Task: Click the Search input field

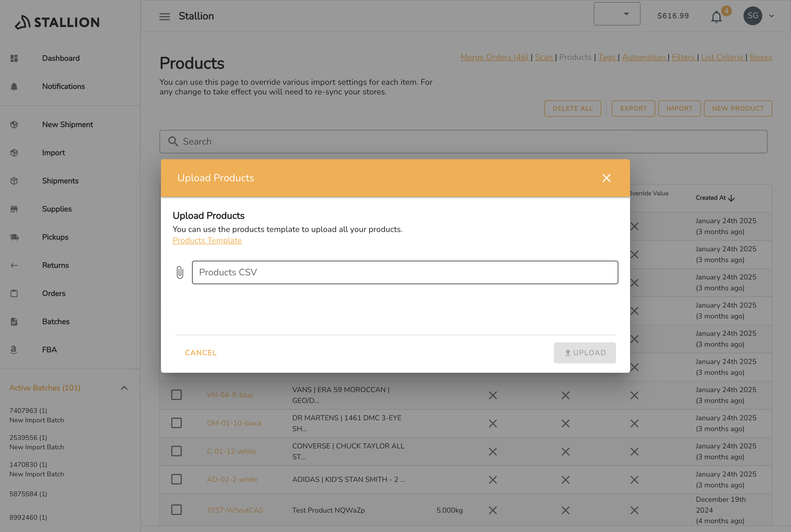Action: [463, 141]
